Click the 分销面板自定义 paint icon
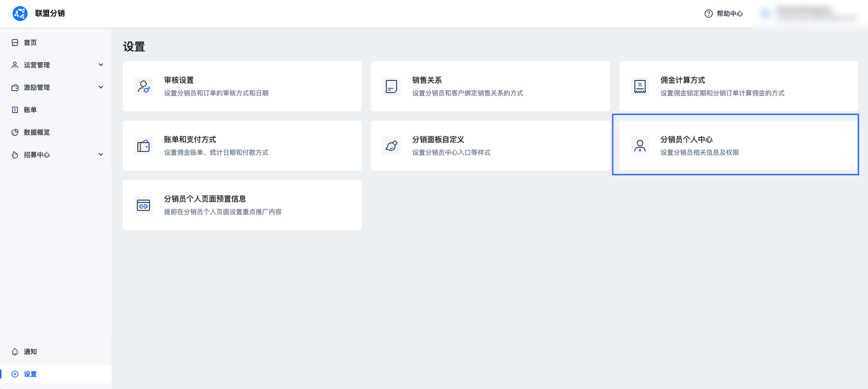This screenshot has width=868, height=389. click(391, 146)
